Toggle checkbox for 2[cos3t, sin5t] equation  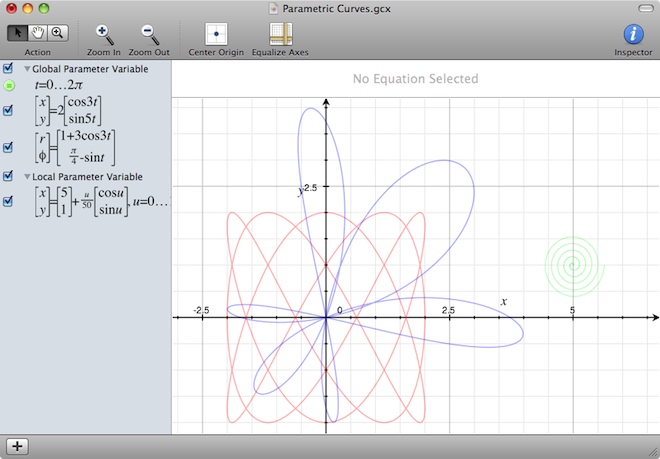pos(9,110)
